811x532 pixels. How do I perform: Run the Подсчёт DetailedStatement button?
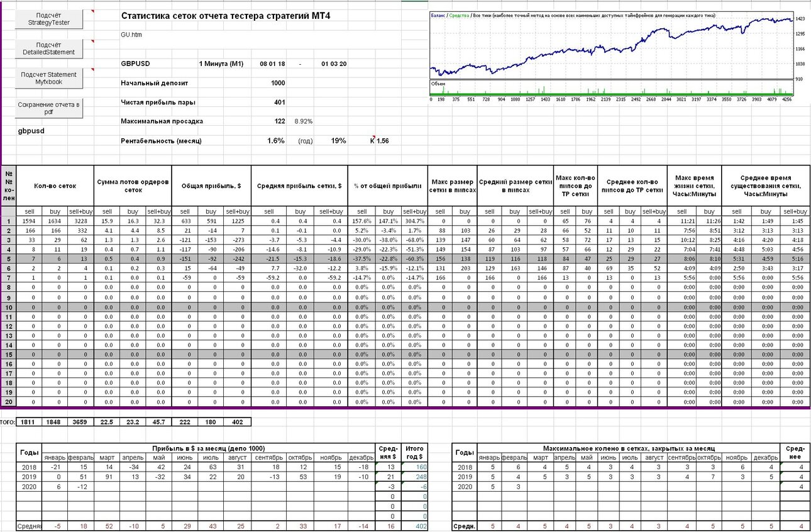pyautogui.click(x=49, y=48)
